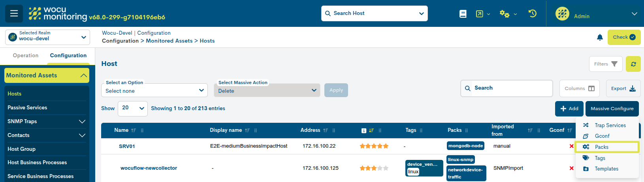
Task: Click the Packs column drag handle
Action: [x=467, y=130]
